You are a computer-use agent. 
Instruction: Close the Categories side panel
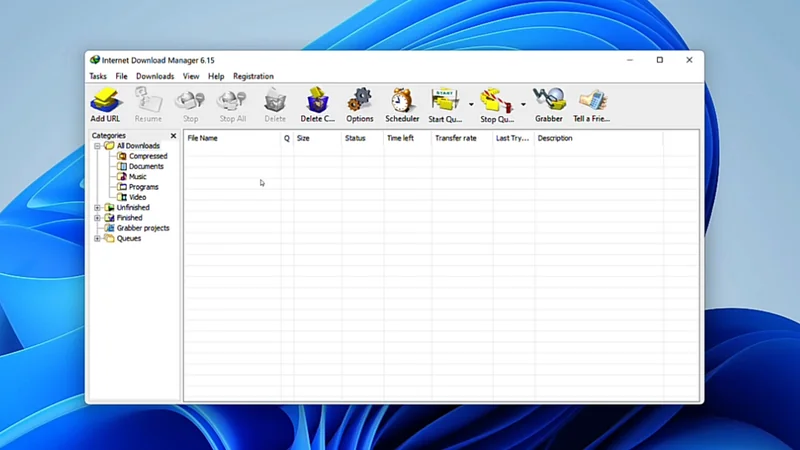(x=173, y=136)
